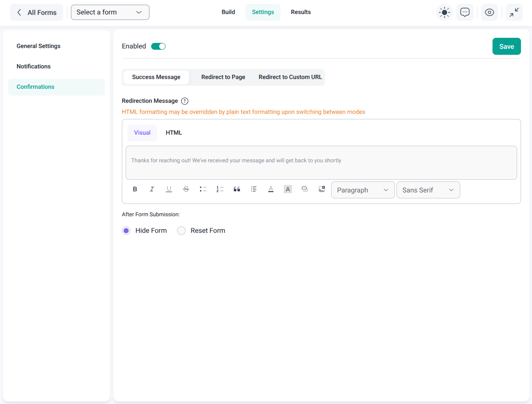Select the Reset Form radio option
532x404 pixels.
pyautogui.click(x=181, y=231)
